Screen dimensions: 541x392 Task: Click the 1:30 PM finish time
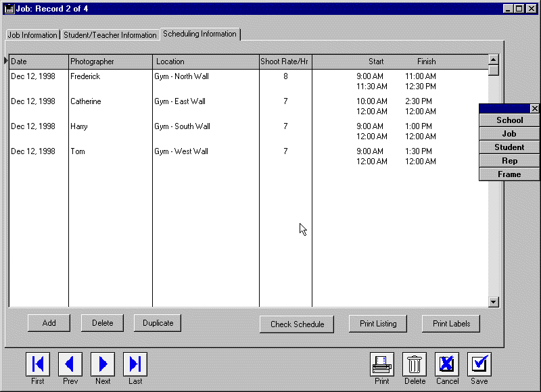(x=419, y=151)
